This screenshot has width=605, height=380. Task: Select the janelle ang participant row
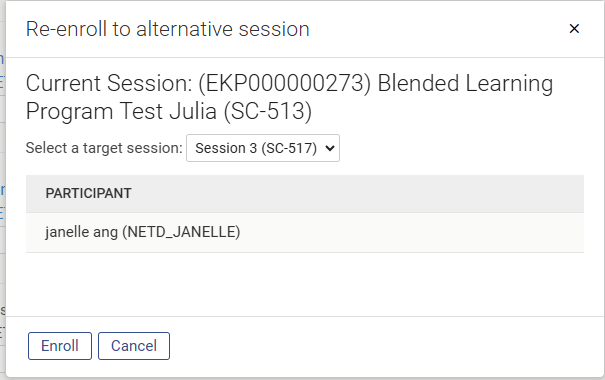point(305,233)
